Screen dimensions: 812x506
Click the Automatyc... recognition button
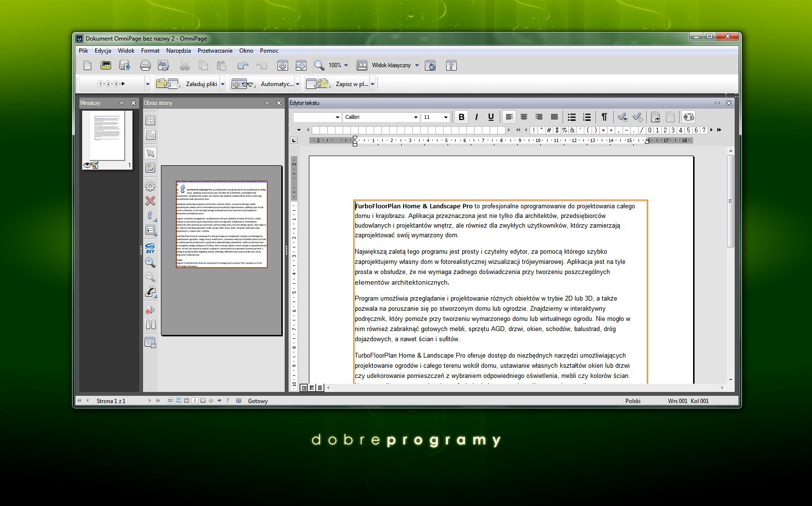(262, 84)
